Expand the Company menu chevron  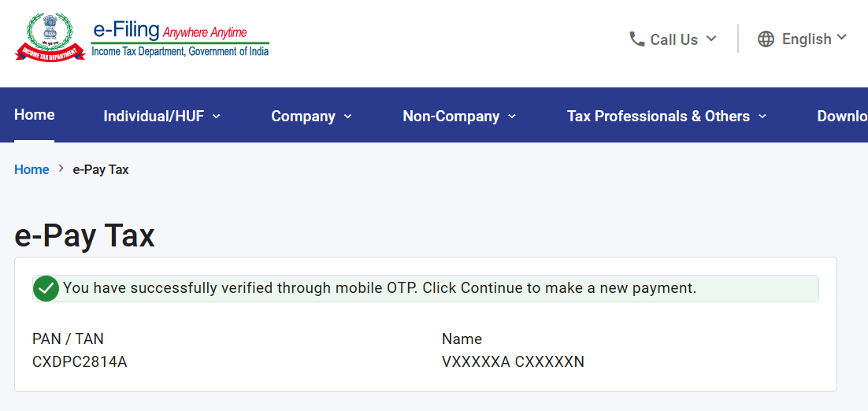[347, 117]
